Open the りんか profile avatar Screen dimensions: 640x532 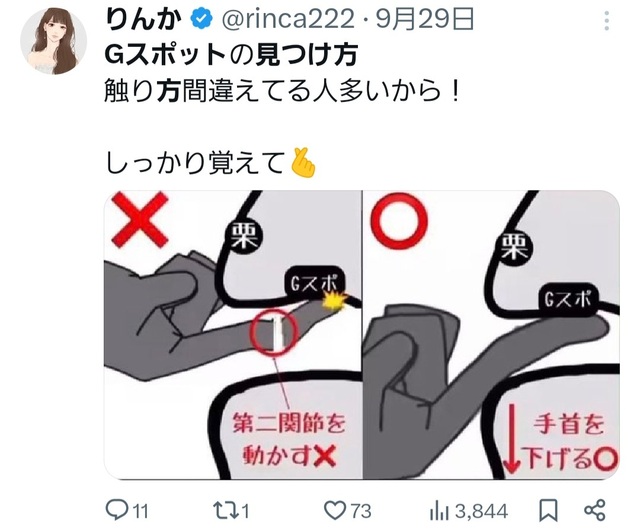(x=53, y=41)
